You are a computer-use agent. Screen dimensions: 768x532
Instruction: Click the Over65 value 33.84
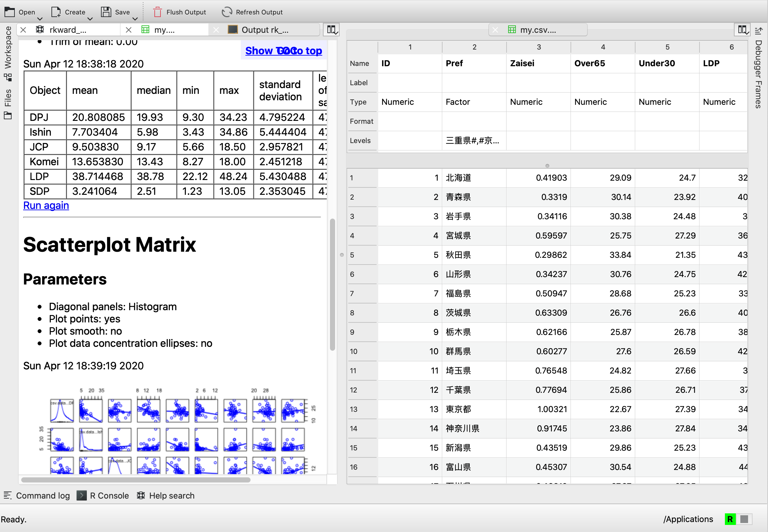603,255
